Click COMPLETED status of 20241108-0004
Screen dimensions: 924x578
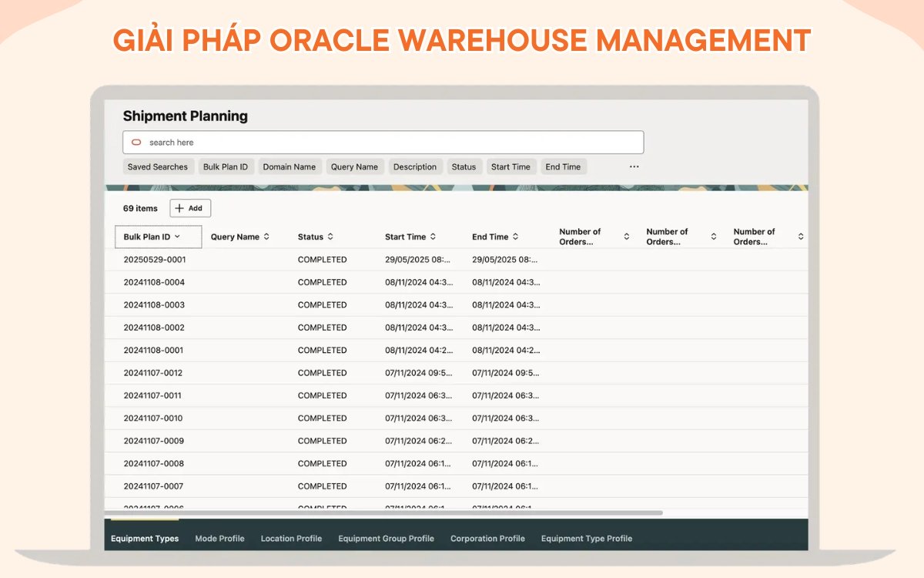(x=322, y=282)
